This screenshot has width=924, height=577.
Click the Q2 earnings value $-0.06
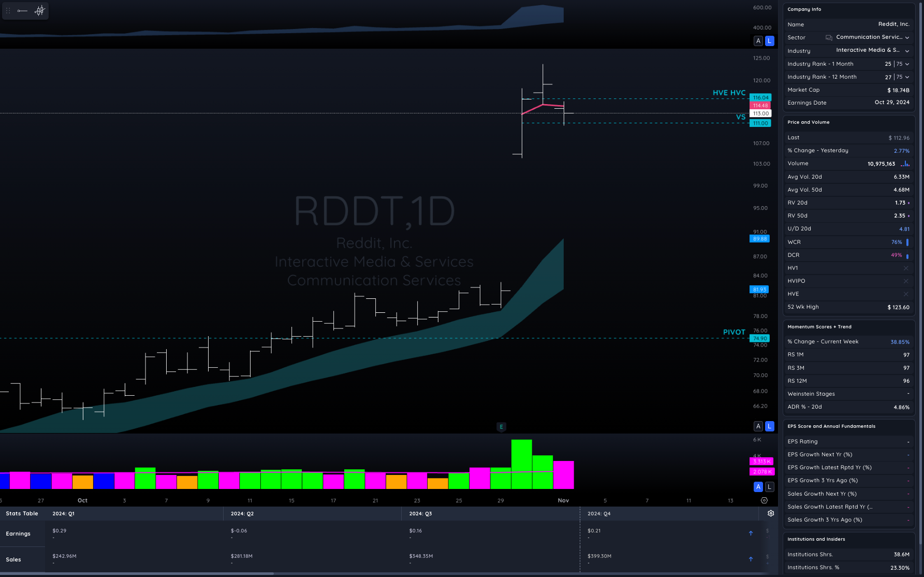tap(239, 531)
